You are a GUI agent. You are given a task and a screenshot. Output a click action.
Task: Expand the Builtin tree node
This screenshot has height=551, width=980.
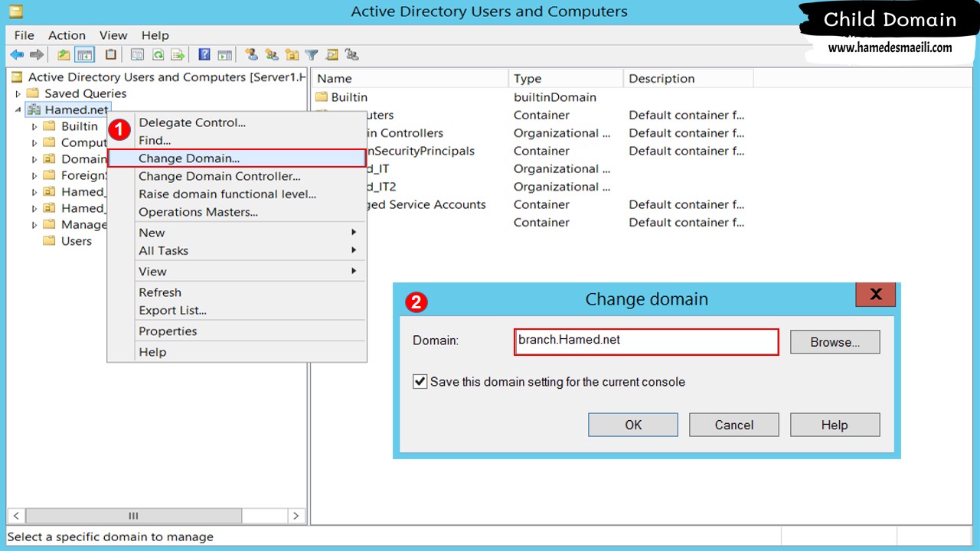click(x=34, y=126)
